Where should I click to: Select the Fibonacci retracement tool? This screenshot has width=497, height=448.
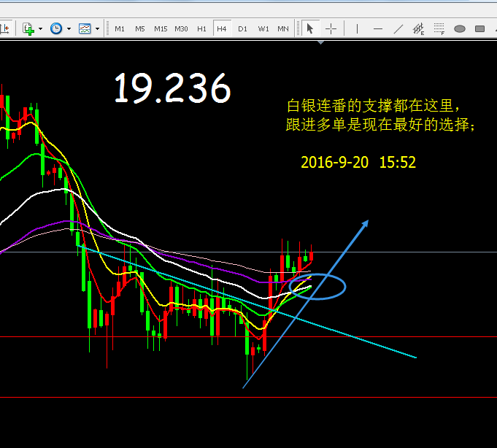pos(439,29)
